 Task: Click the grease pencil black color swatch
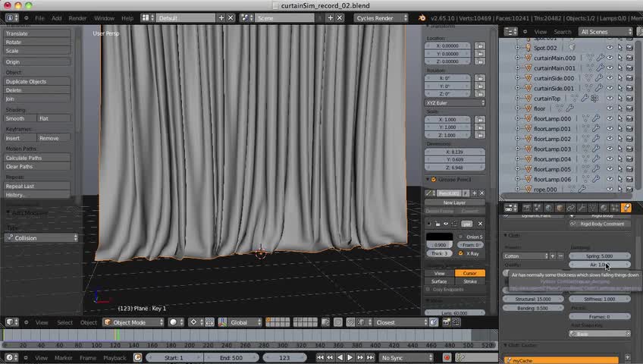pyautogui.click(x=439, y=237)
